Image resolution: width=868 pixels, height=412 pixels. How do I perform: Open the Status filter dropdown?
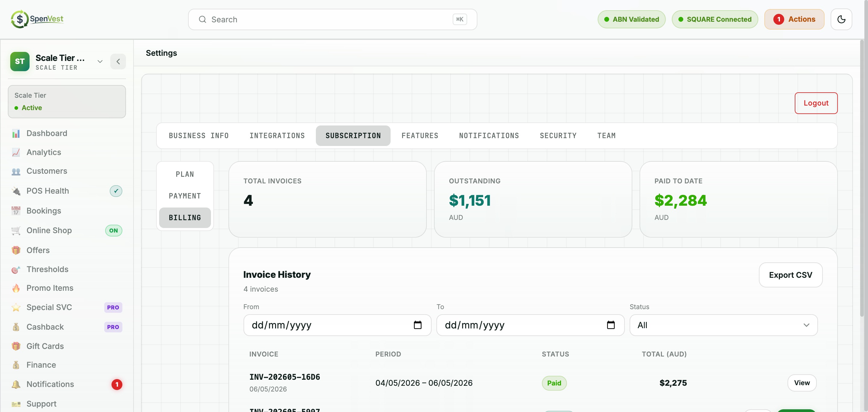coord(723,325)
